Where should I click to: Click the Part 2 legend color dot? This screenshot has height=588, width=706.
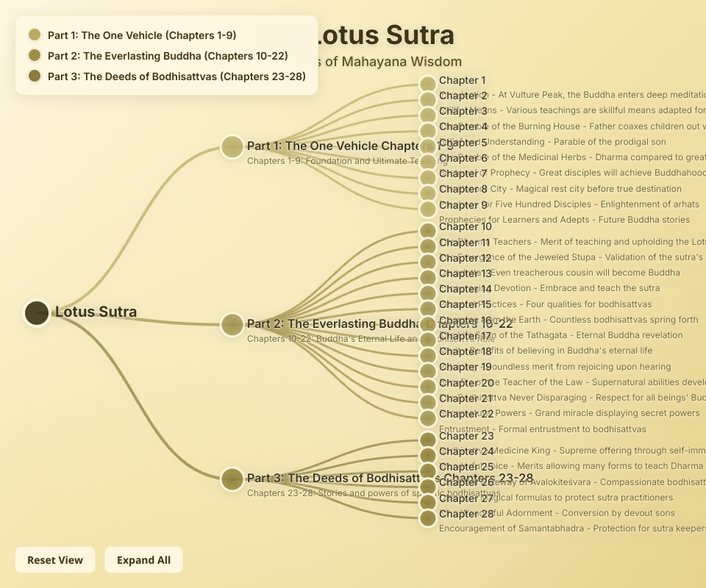click(35, 55)
